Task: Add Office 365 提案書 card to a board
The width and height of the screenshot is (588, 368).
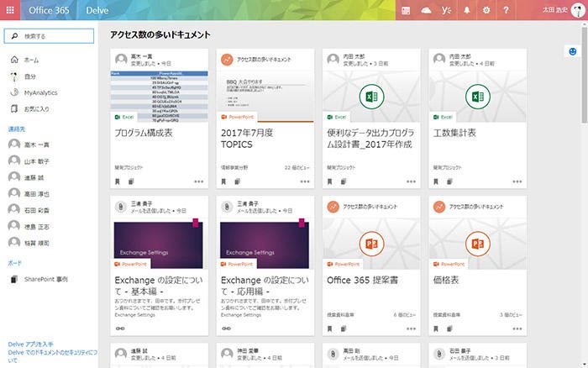Action: click(x=344, y=329)
